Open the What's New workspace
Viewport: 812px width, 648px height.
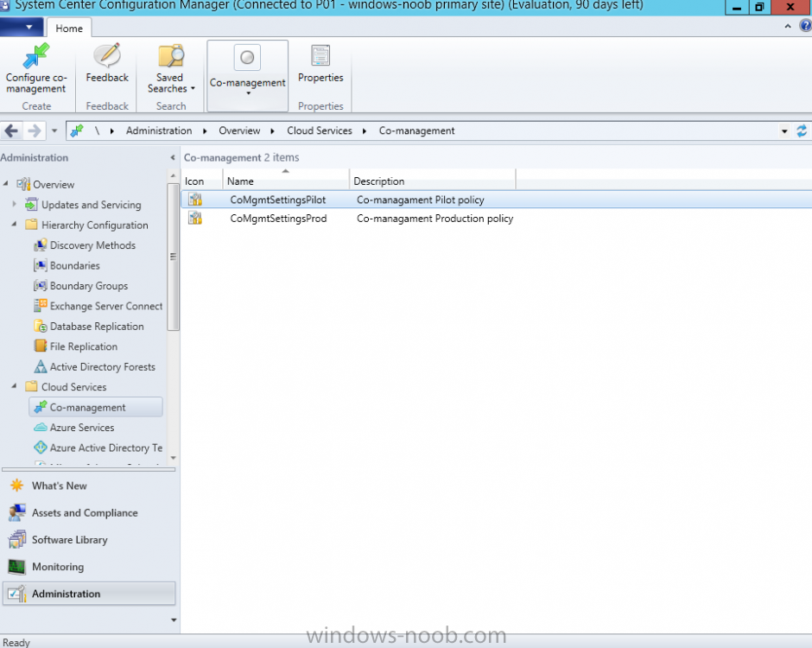[59, 486]
